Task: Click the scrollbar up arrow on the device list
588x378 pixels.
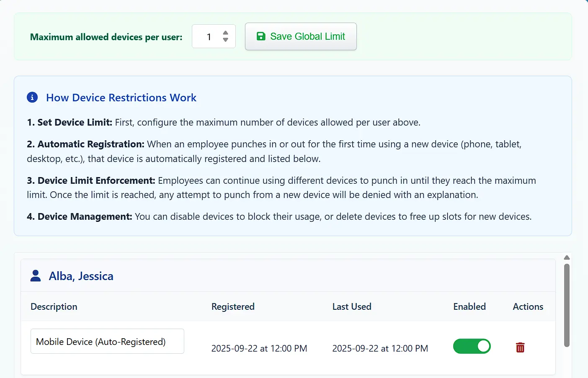Action: point(567,257)
